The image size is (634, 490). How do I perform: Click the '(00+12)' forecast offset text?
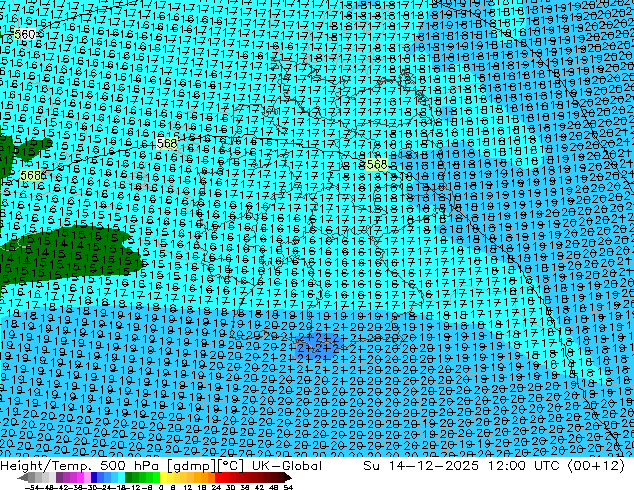pos(596,466)
